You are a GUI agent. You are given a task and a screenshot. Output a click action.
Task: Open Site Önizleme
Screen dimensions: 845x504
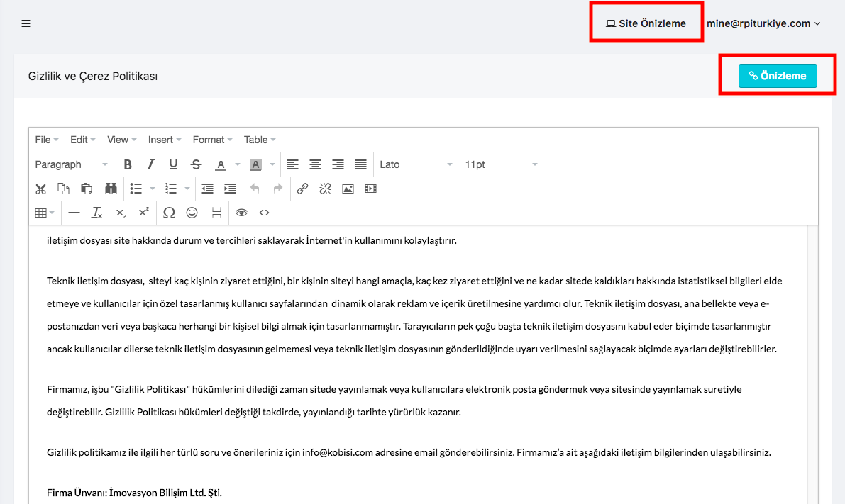click(646, 22)
